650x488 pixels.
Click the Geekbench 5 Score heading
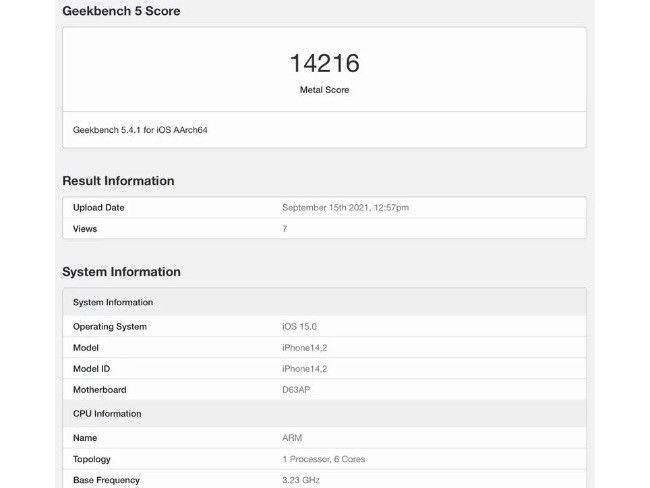(x=121, y=11)
